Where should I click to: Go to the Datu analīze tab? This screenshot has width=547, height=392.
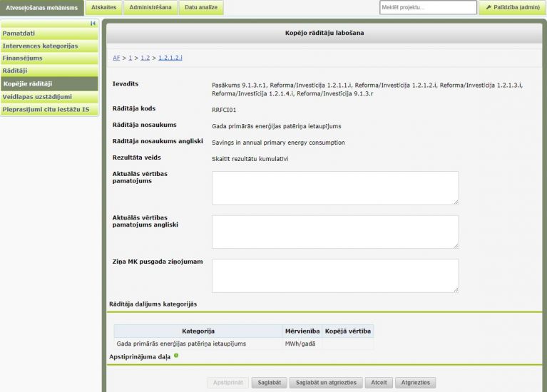coord(201,8)
